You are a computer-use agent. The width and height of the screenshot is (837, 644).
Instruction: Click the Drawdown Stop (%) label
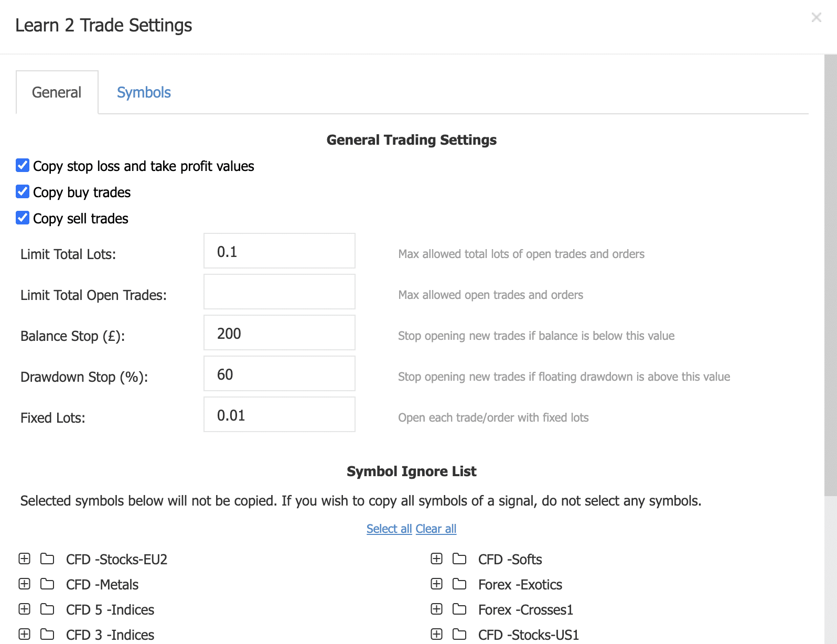pos(84,377)
